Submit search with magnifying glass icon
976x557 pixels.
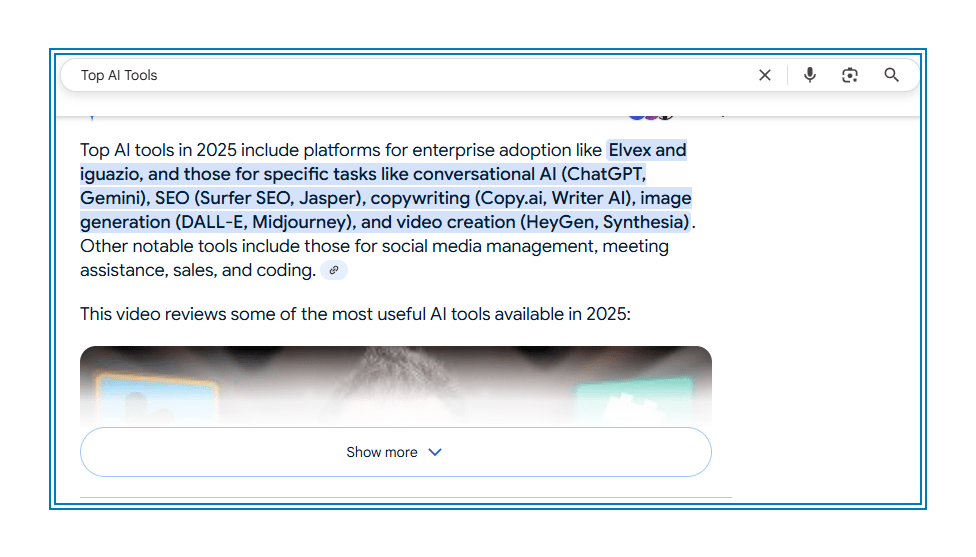891,75
